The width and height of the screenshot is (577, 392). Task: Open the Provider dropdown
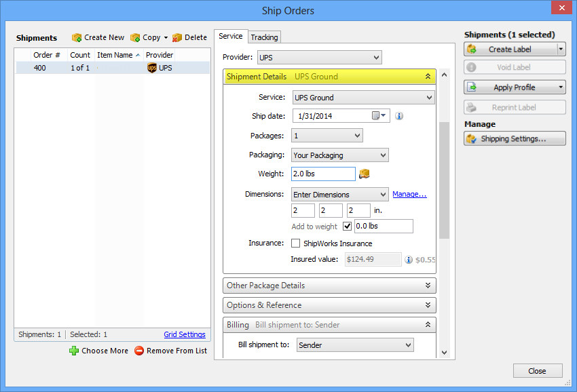pyautogui.click(x=320, y=58)
